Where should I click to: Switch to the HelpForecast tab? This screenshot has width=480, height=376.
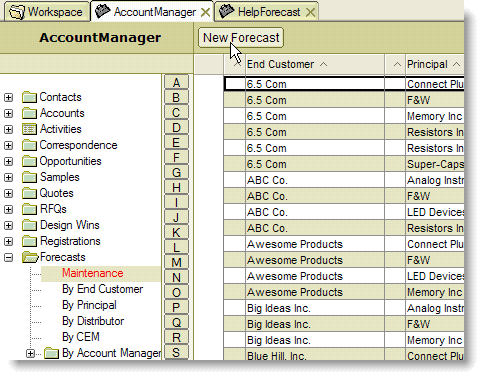(x=269, y=12)
